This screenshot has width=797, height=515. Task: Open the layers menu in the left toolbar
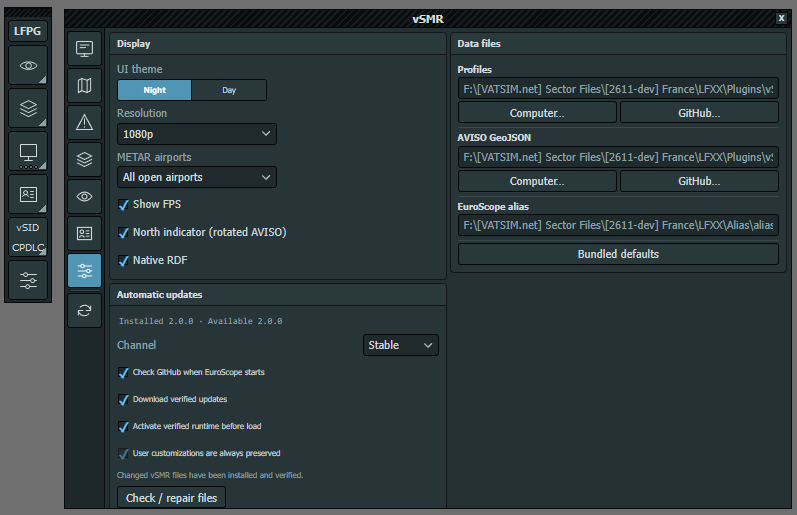(28, 108)
